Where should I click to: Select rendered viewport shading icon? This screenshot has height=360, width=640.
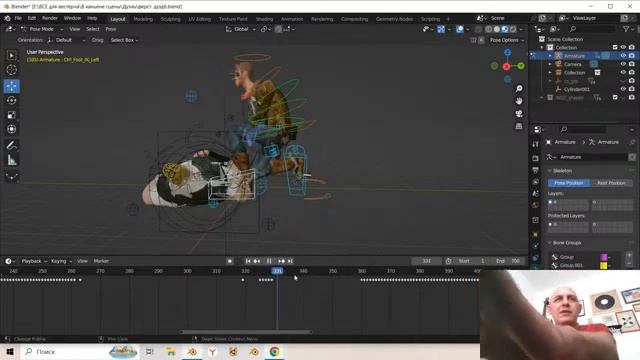click(513, 29)
